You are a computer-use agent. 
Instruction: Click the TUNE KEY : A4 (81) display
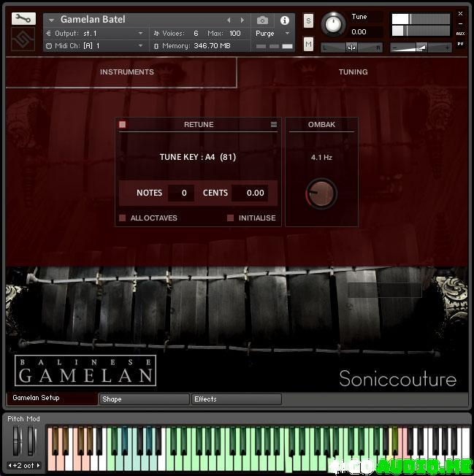point(198,157)
